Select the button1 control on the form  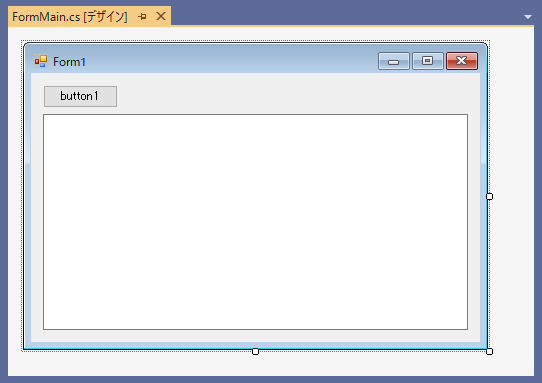click(80, 96)
